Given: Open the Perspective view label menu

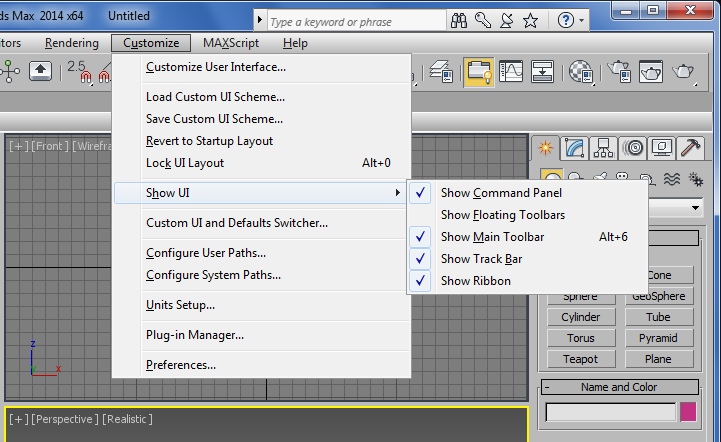Looking at the screenshot, I should [x=65, y=419].
